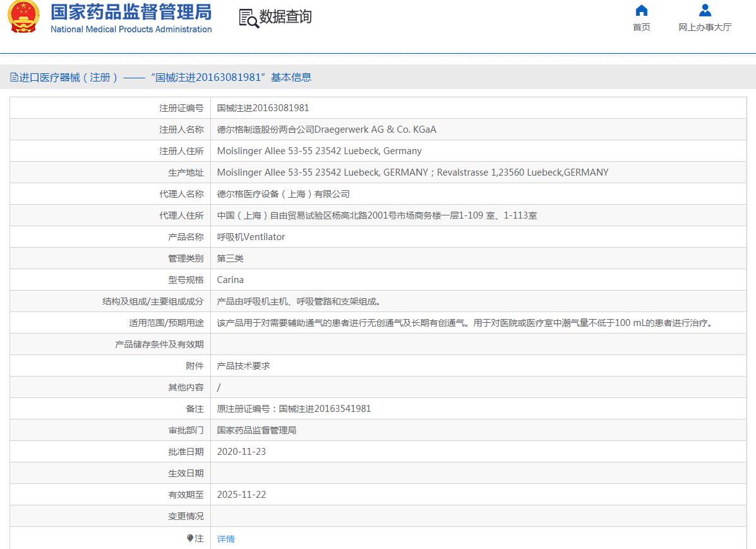
Task: Click the 数据查询 magnifier document icon
Action: point(249,18)
